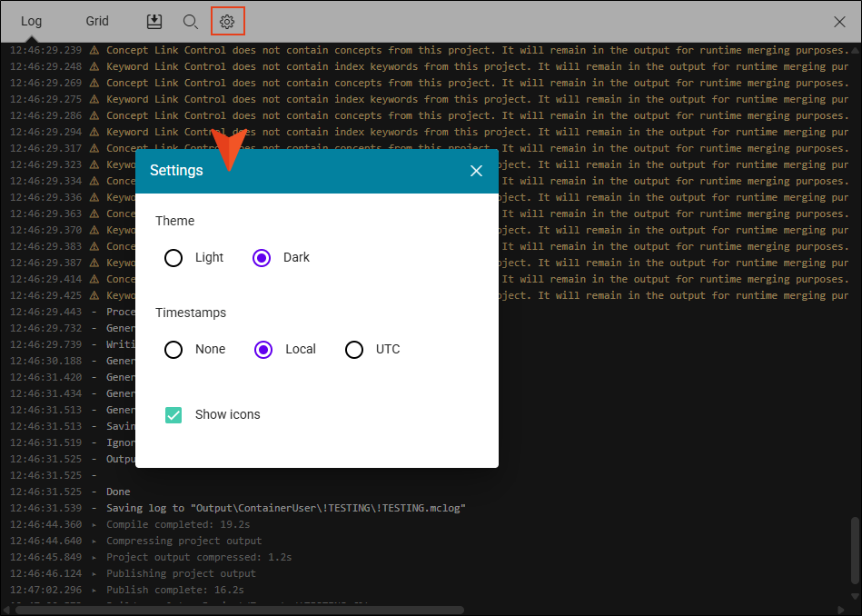Image resolution: width=862 pixels, height=616 pixels.
Task: Click the warning icon at 12:46:29.425
Action: [x=94, y=296]
